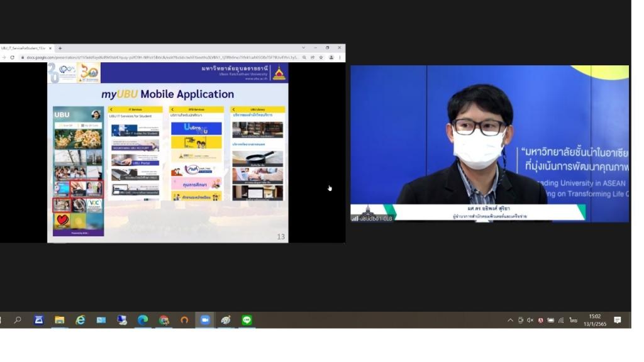Bookmark this page with star icon
Screen dimensions: 644x362
pos(321,57)
